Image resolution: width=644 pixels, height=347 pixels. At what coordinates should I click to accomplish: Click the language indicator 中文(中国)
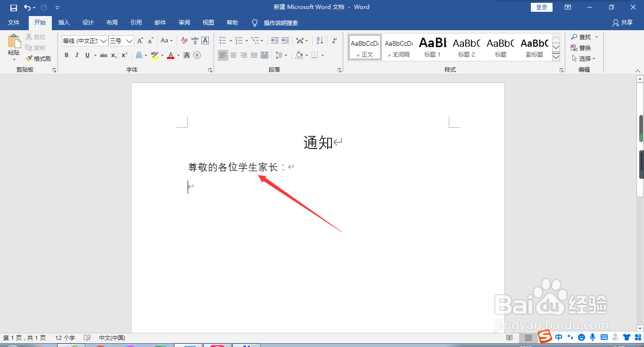coord(112,338)
